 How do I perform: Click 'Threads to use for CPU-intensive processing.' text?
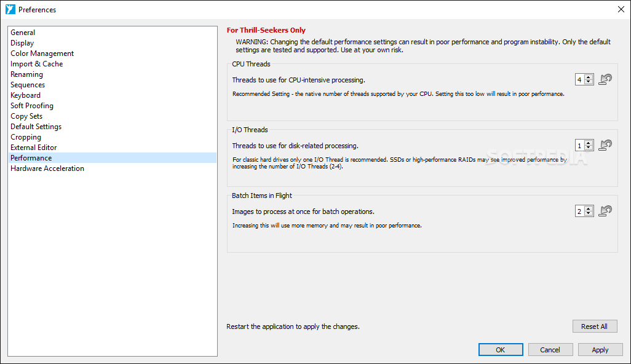click(299, 80)
